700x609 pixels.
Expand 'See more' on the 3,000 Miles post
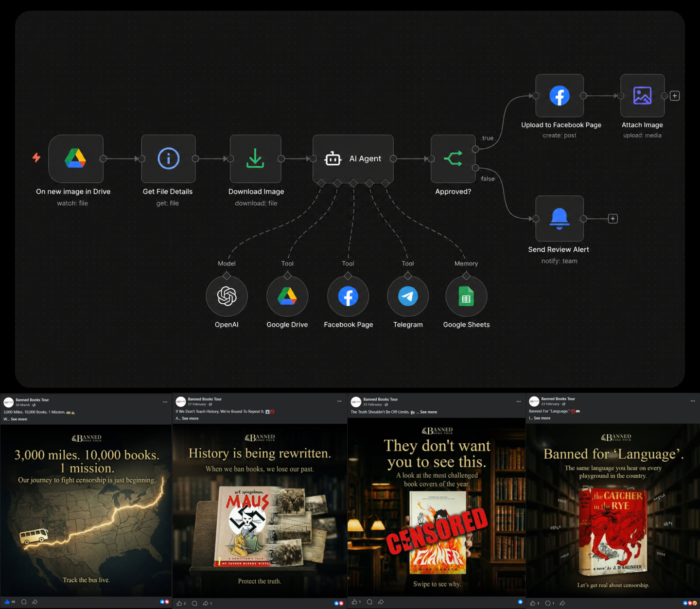coord(19,419)
